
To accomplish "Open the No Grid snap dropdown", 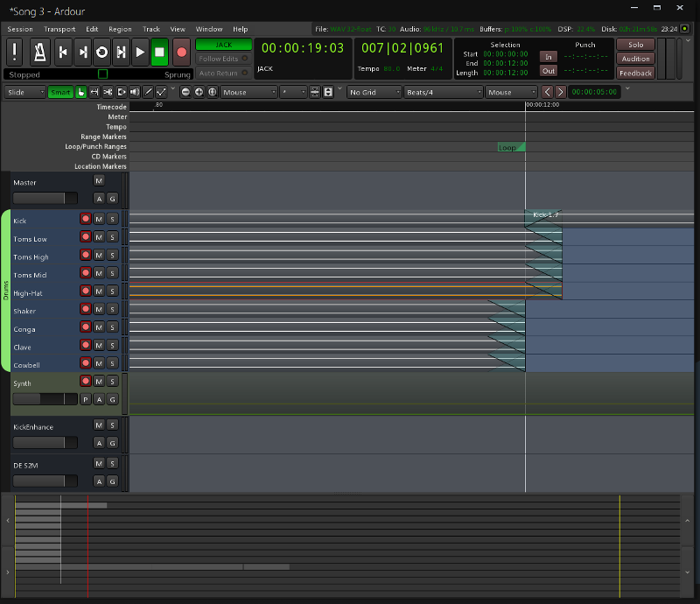I will click(374, 92).
